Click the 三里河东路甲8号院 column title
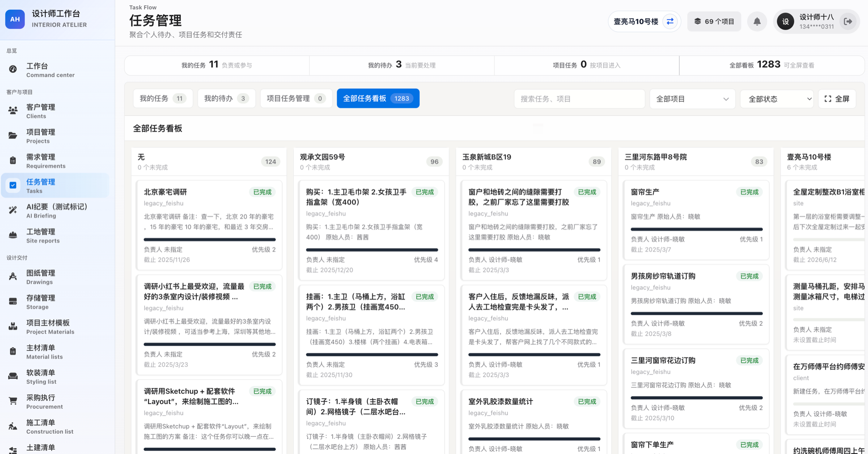This screenshot has height=454, width=868. click(x=656, y=157)
